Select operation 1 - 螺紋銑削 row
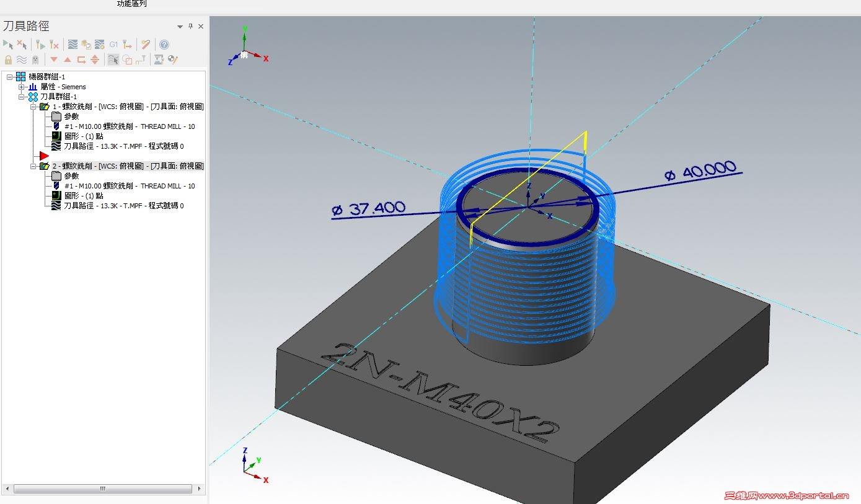Screen dimensions: 861x504 tap(128, 107)
